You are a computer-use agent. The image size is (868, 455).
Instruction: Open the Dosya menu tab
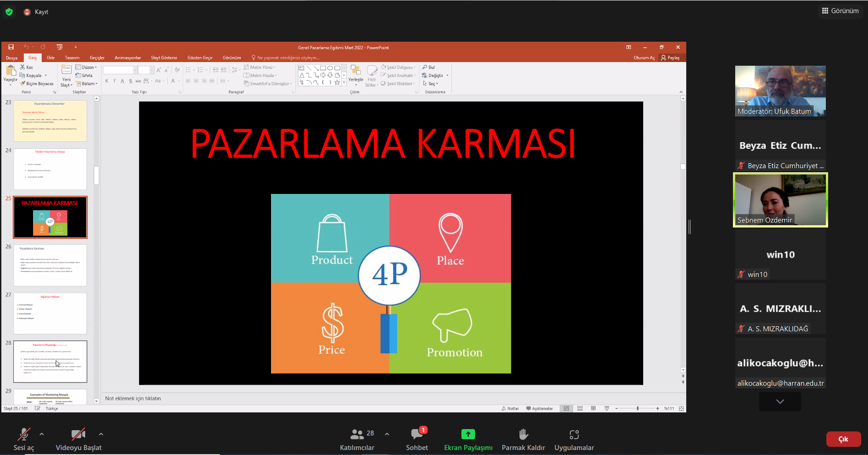pos(12,58)
